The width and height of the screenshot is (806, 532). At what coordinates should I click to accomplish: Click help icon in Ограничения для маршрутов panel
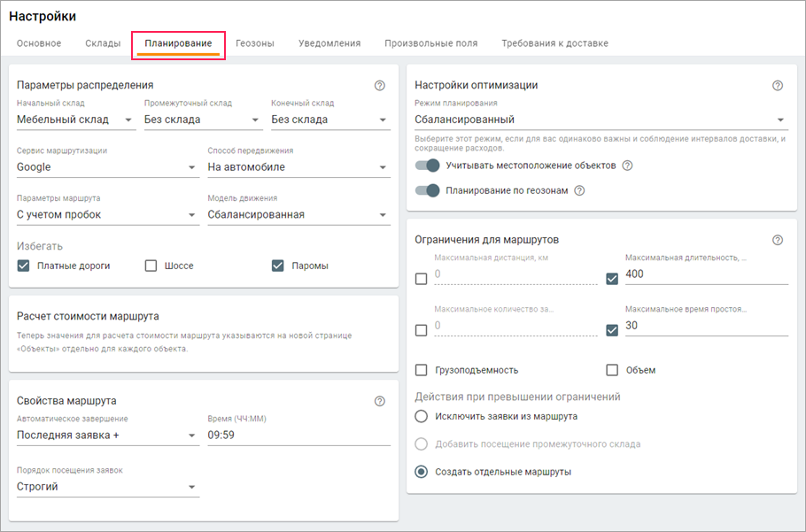(x=778, y=240)
